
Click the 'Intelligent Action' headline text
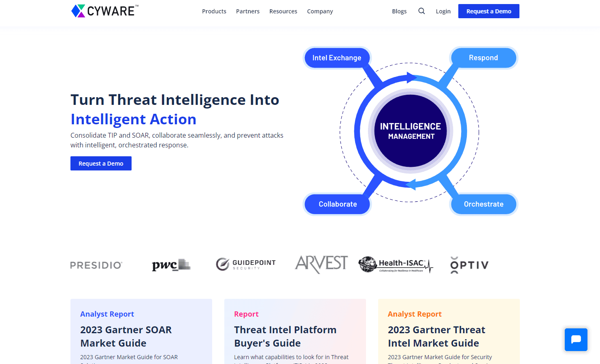tap(134, 119)
